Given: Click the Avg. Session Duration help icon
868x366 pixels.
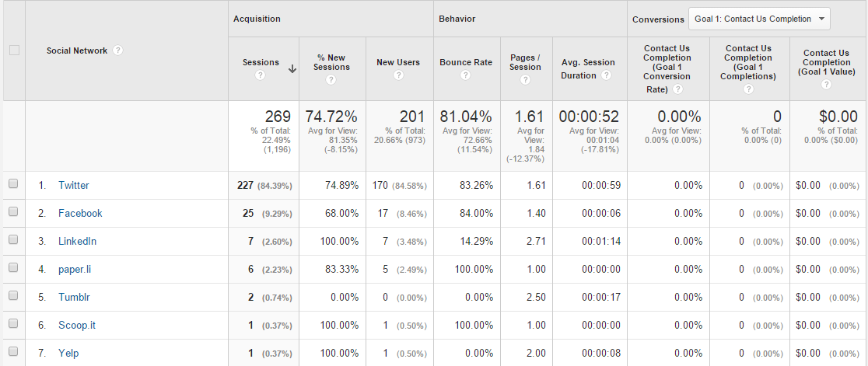Looking at the screenshot, I should 605,75.
